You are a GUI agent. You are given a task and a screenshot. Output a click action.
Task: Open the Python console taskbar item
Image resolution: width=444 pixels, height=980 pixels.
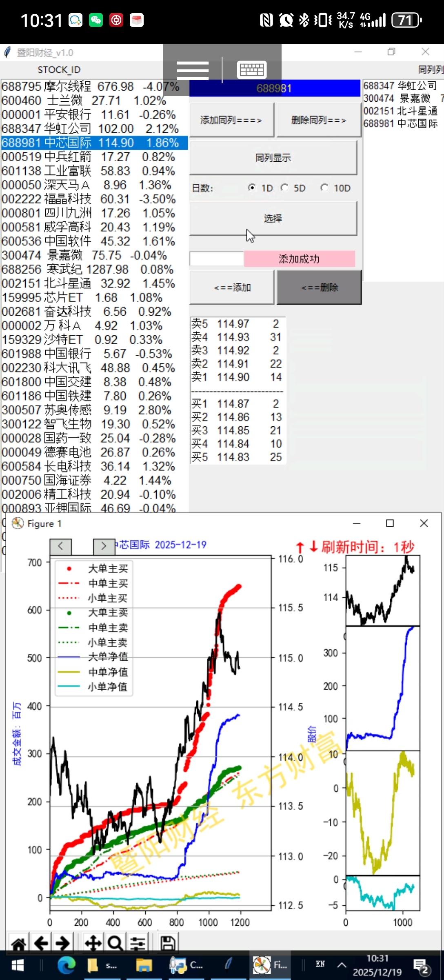point(186,965)
